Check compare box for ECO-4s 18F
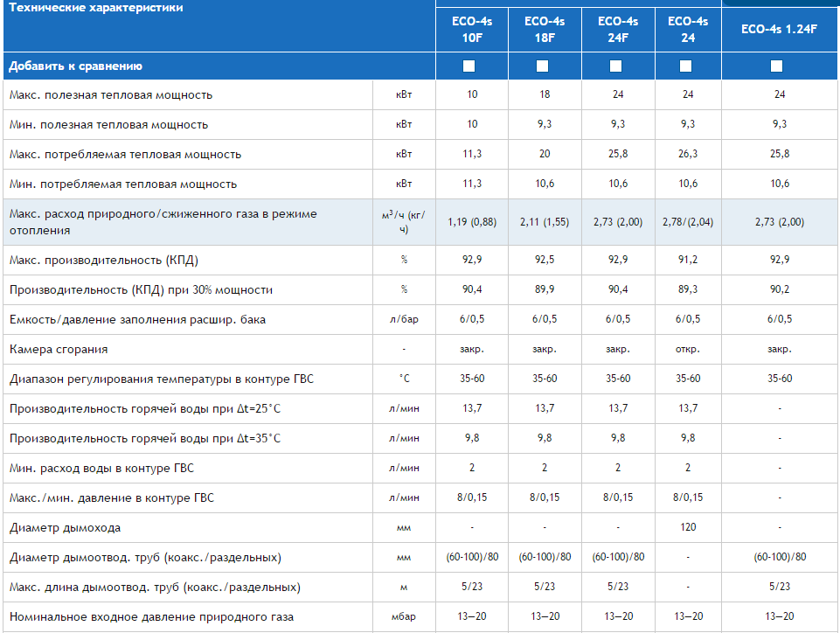The width and height of the screenshot is (840, 633). pos(542,66)
